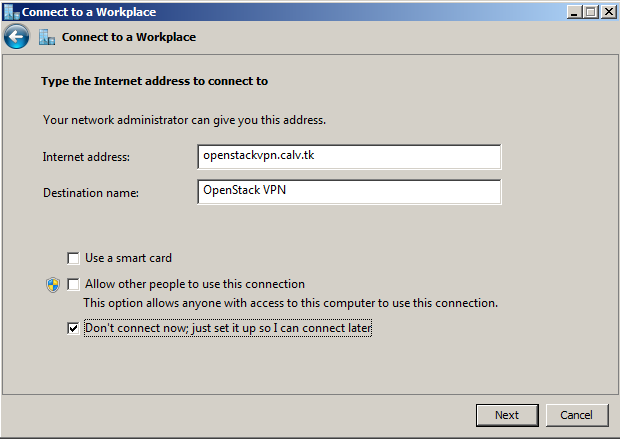Check Allow other people to use this connection

pos(73,285)
